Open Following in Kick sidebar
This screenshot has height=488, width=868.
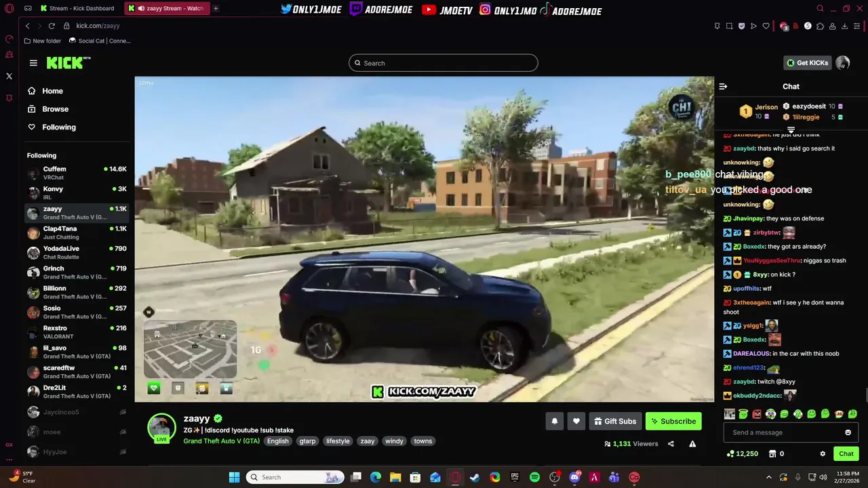[52, 127]
